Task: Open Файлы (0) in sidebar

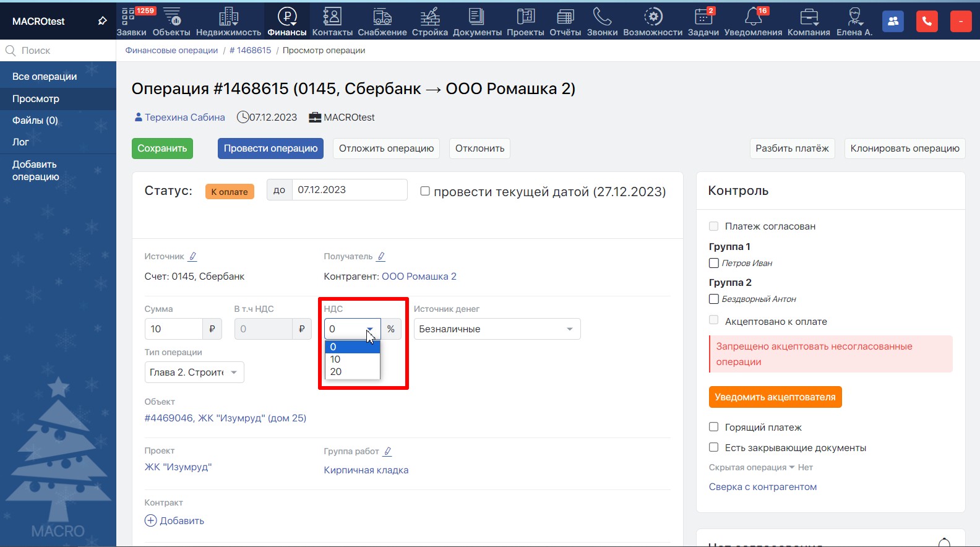Action: pos(35,121)
